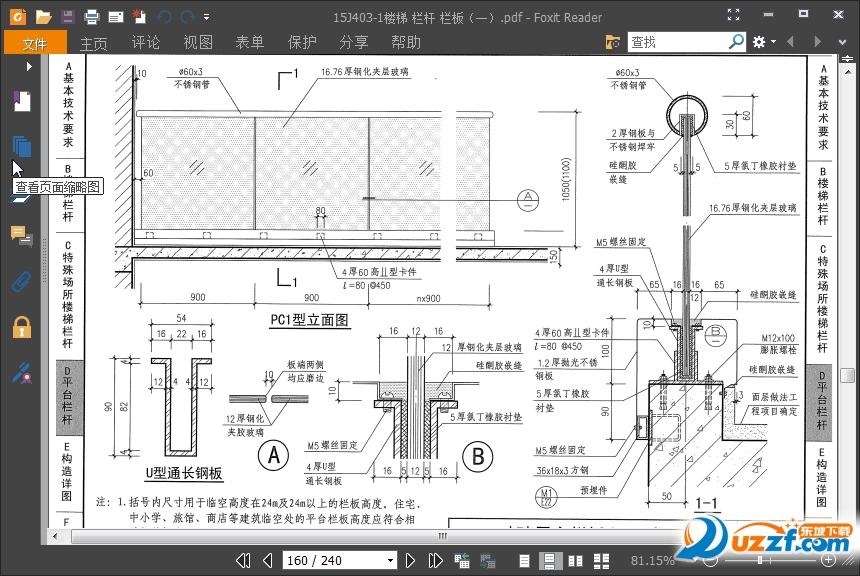Click the Undo icon in the toolbar

click(164, 16)
